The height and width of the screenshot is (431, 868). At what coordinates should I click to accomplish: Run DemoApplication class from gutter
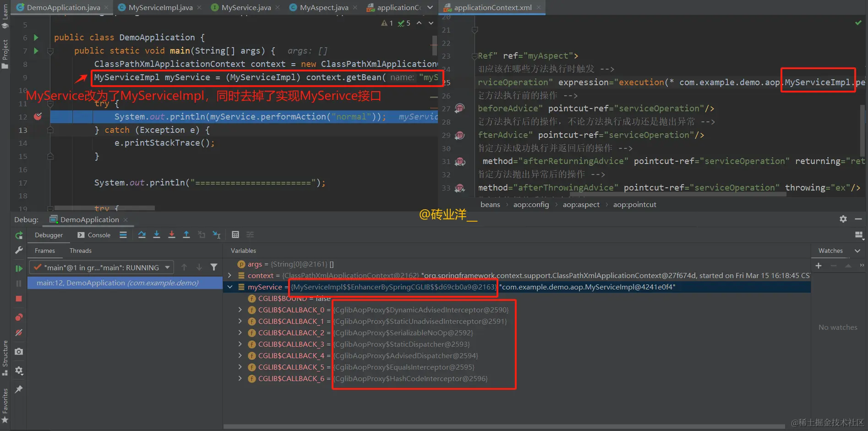click(x=36, y=38)
